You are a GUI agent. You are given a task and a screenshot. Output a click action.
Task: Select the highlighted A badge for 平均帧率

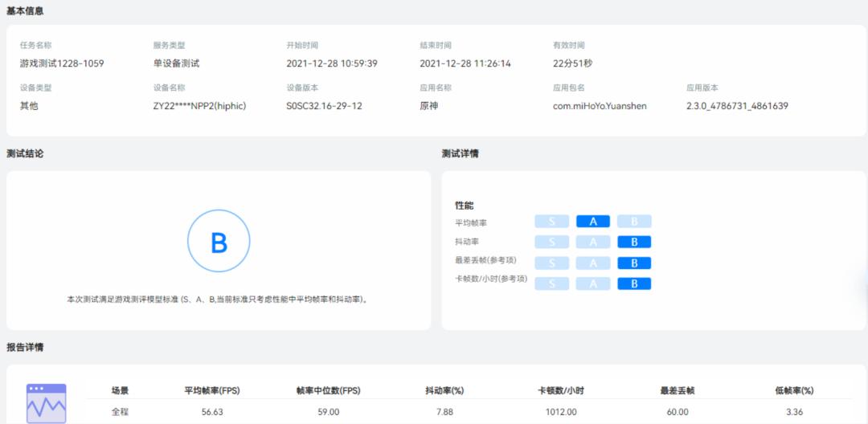593,222
